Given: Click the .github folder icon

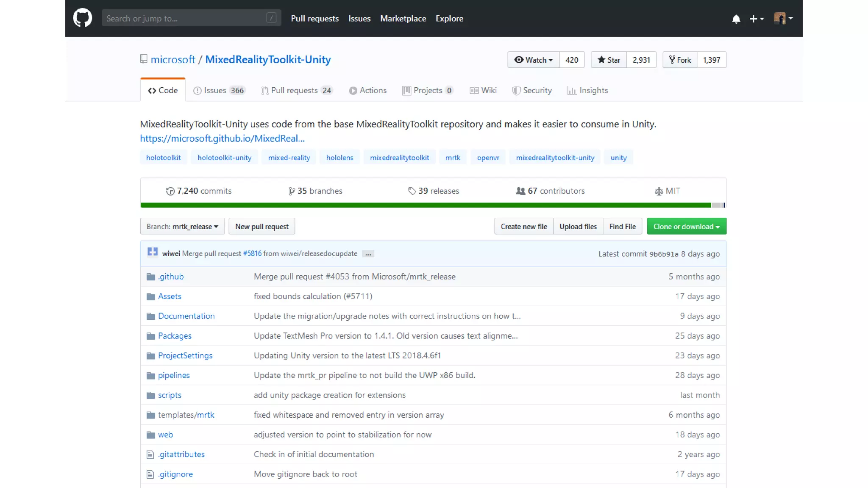Looking at the screenshot, I should (x=150, y=277).
